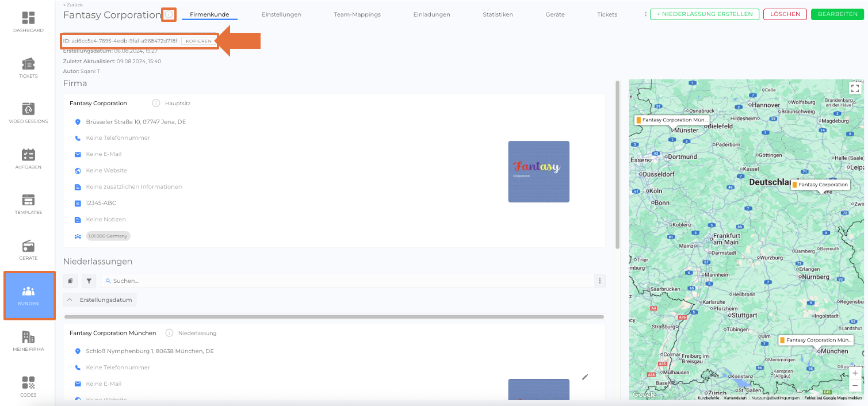
Task: Click Niederlassung erstellen button
Action: tap(704, 14)
